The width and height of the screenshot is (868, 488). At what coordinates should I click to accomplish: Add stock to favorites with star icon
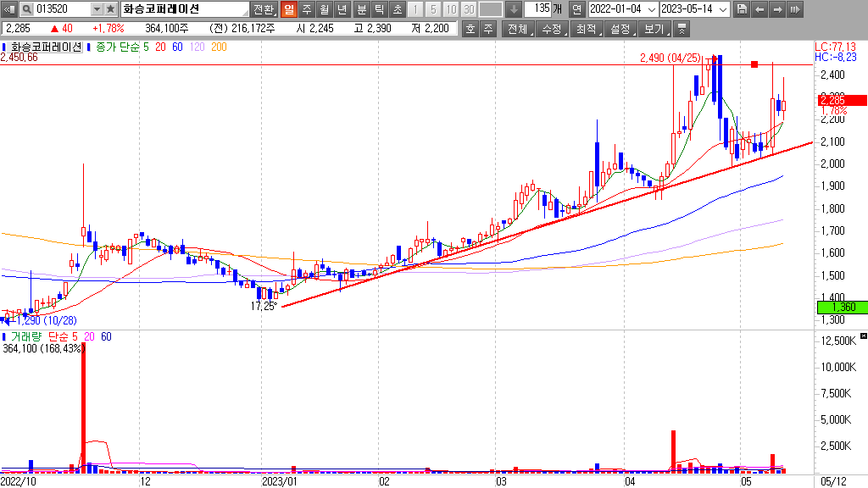(111, 9)
